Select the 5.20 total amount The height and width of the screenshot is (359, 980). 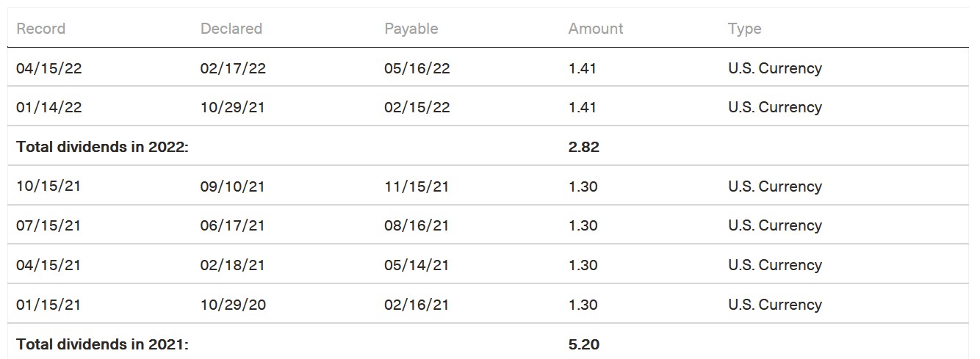click(583, 344)
